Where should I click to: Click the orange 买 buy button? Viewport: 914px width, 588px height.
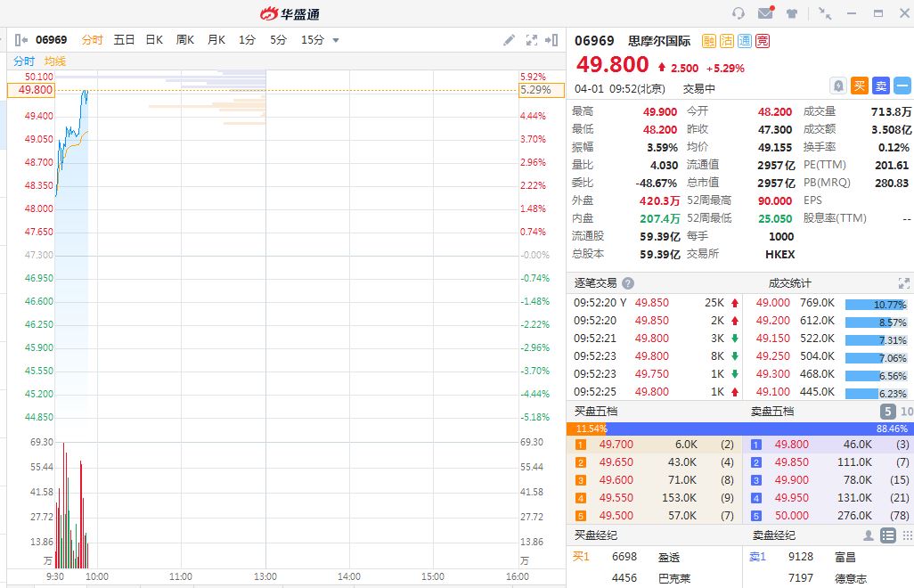(x=859, y=86)
